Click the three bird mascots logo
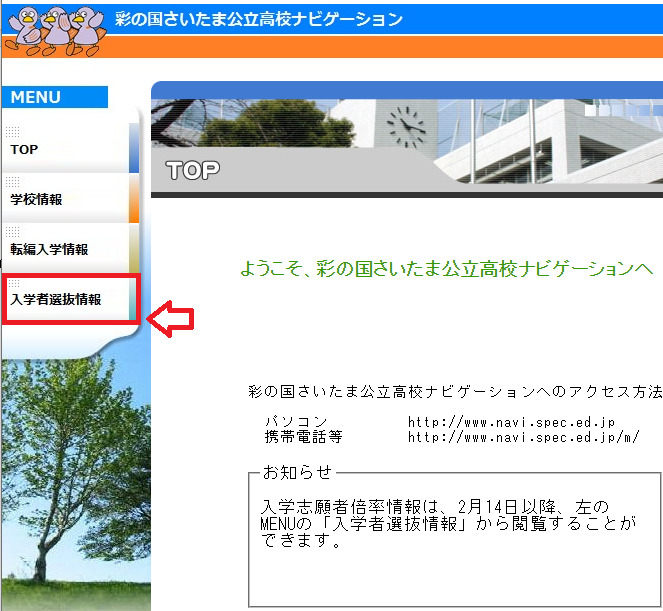This screenshot has width=663, height=611. coord(56,31)
